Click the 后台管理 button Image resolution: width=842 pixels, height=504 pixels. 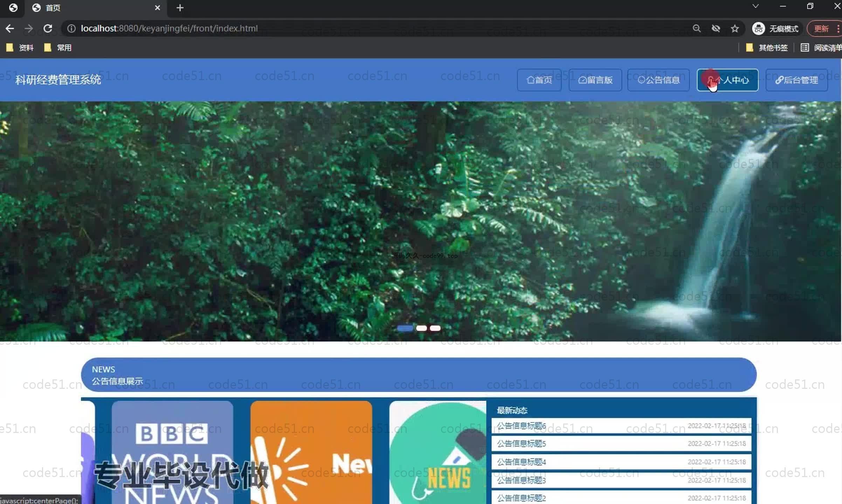tap(796, 80)
